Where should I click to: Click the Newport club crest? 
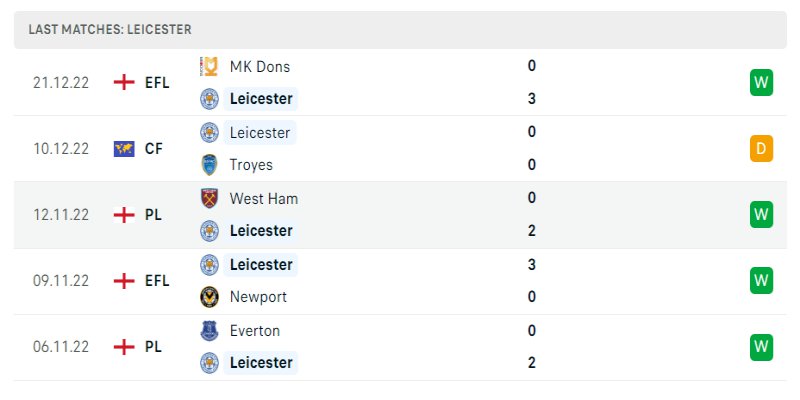[209, 297]
